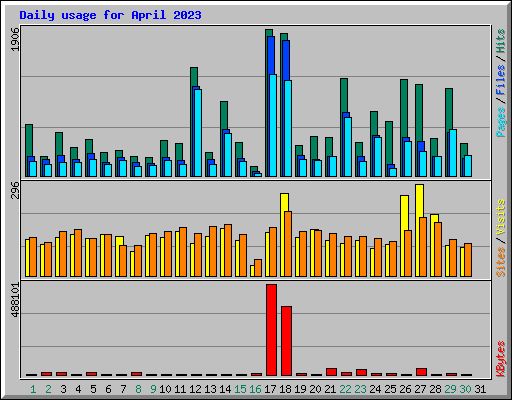This screenshot has height=400, width=512.
Task: Click the y-axis value 488101
Action: [16, 300]
